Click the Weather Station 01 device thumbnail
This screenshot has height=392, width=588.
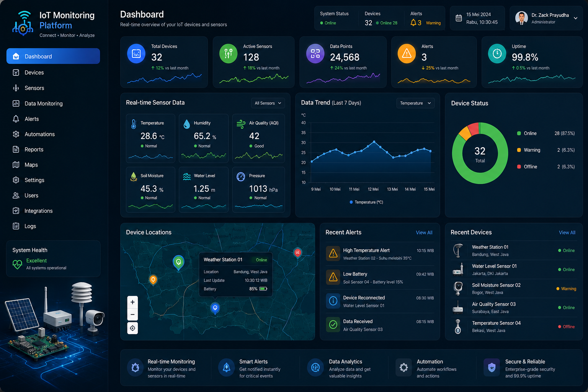point(458,250)
